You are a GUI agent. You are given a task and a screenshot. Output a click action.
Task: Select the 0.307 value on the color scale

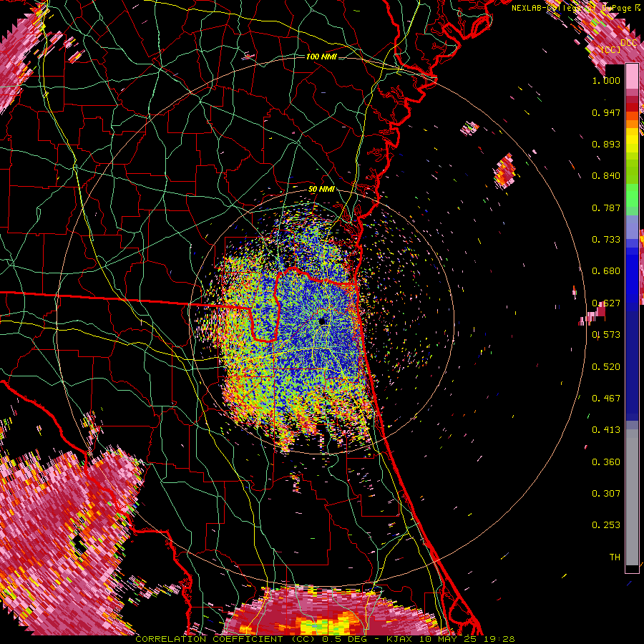606,493
